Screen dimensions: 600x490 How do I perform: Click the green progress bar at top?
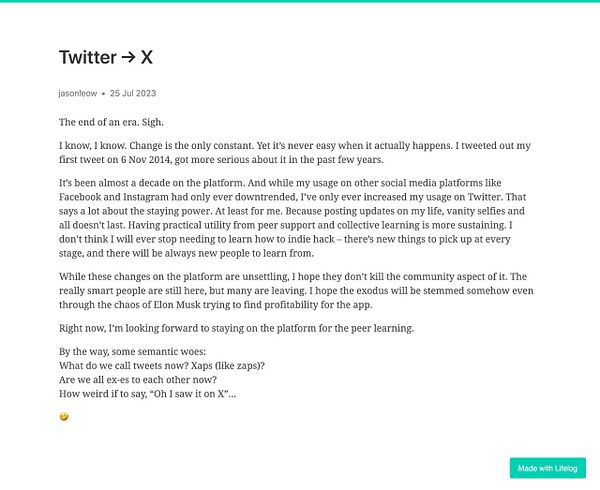pos(300,1)
